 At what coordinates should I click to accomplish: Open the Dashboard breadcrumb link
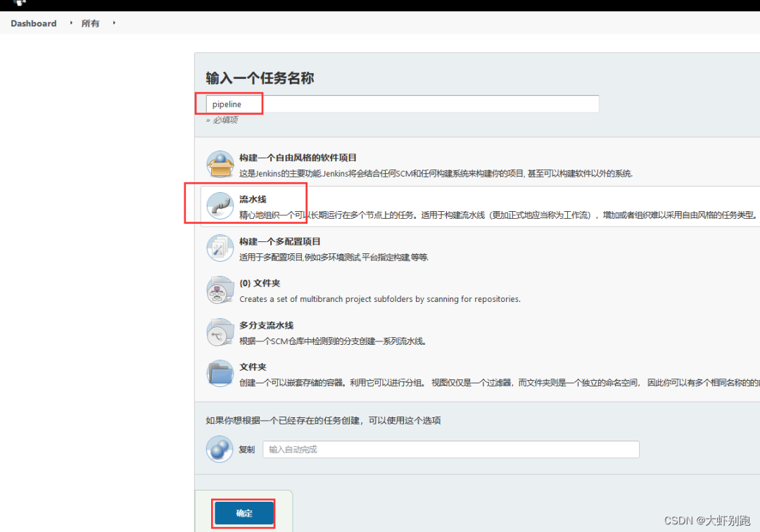point(34,23)
